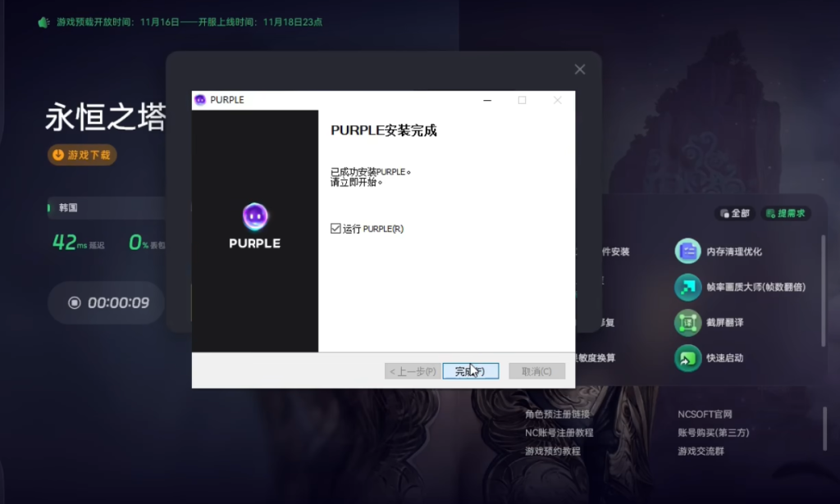The height and width of the screenshot is (504, 840).
Task: Uncheck the 运行 PURPLE(R) checkbox
Action: (x=336, y=229)
